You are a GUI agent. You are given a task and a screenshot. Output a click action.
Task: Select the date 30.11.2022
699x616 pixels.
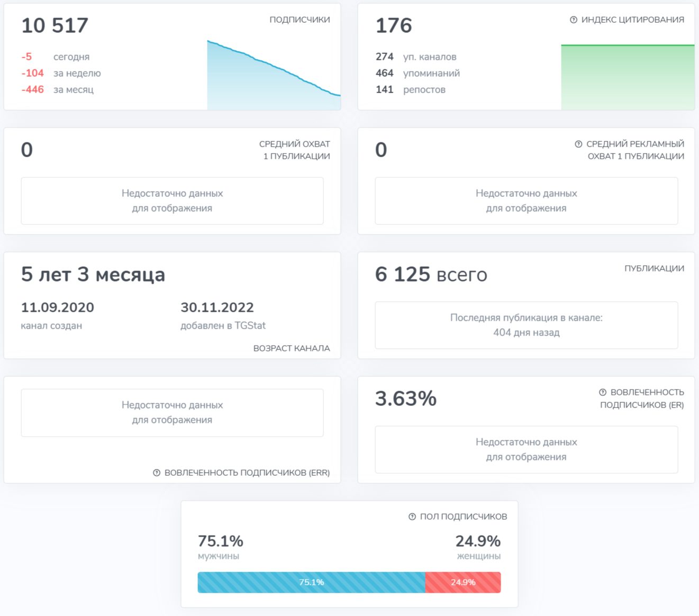[217, 307]
